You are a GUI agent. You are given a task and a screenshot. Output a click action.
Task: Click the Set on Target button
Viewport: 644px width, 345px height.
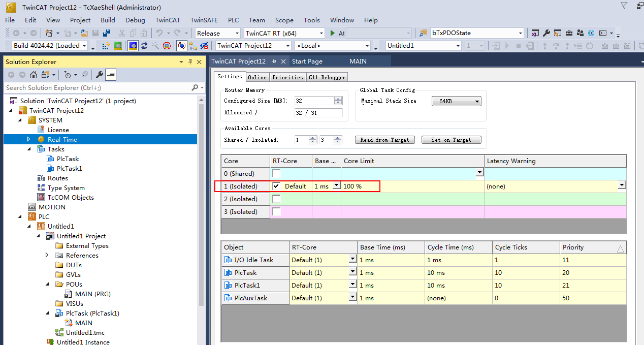(451, 140)
